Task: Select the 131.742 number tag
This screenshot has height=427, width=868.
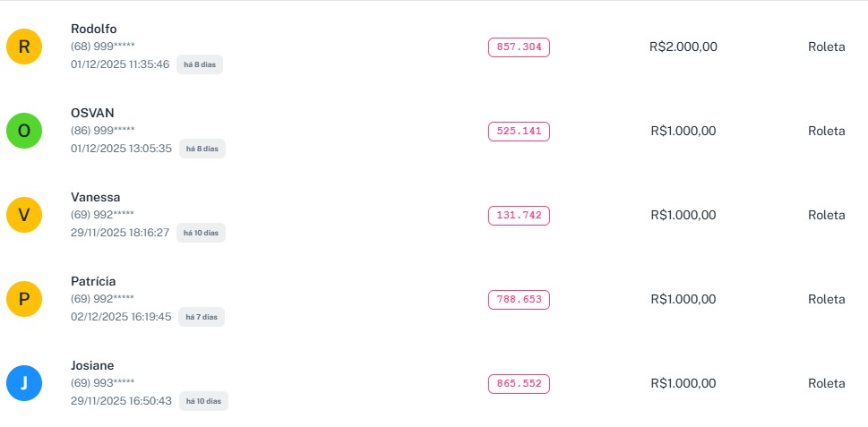Action: (519, 216)
